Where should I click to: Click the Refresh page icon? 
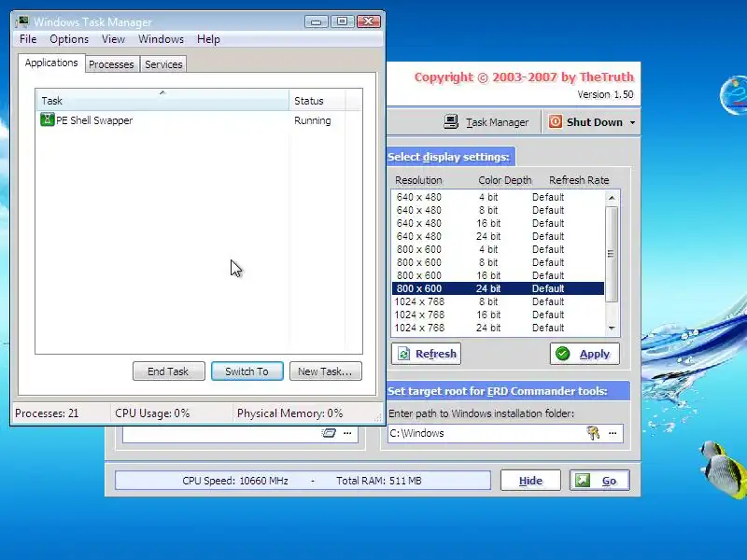404,354
